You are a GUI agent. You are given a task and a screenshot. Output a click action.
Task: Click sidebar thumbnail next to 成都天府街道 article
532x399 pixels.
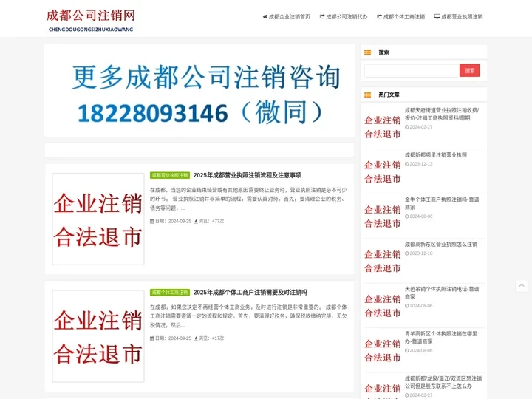point(383,127)
